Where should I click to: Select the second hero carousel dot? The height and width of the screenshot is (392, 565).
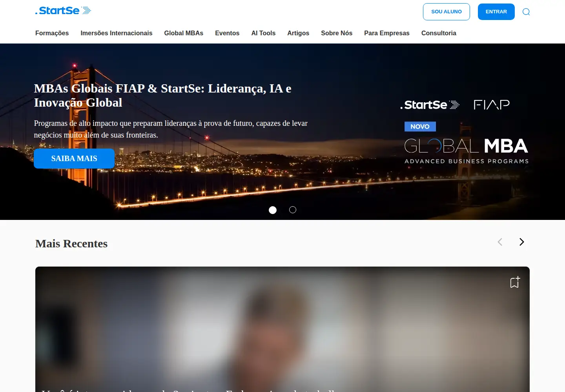pyautogui.click(x=293, y=210)
